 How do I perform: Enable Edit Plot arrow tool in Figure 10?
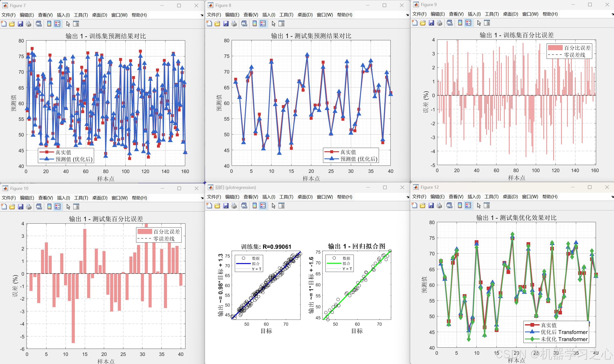(68, 207)
